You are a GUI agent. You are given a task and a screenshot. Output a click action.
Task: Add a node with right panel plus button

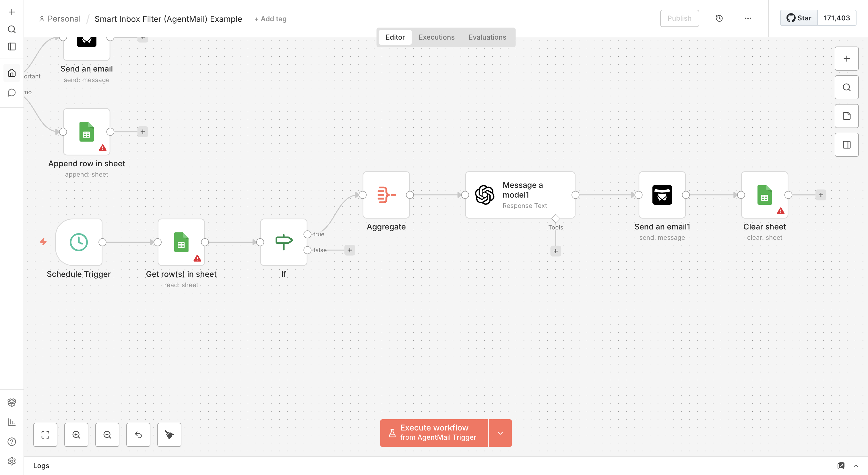click(846, 59)
